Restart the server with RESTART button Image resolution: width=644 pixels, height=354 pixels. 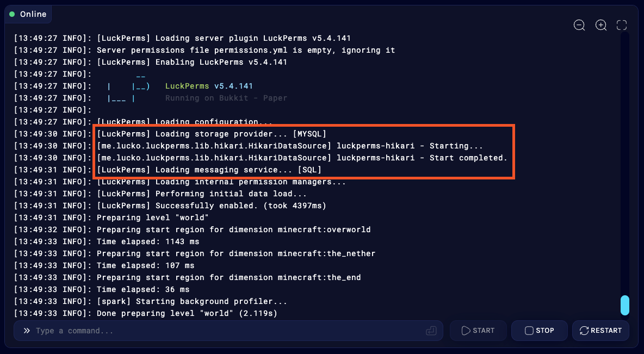tap(600, 331)
